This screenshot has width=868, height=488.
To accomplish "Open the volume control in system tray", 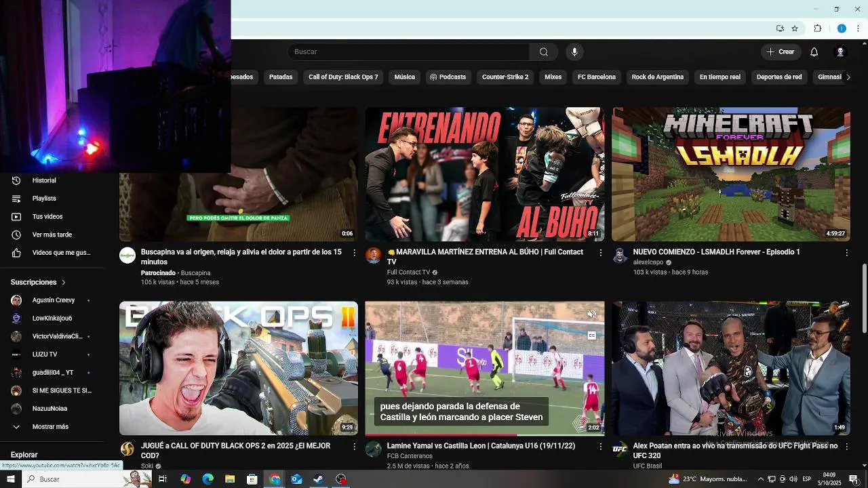I will [x=793, y=479].
